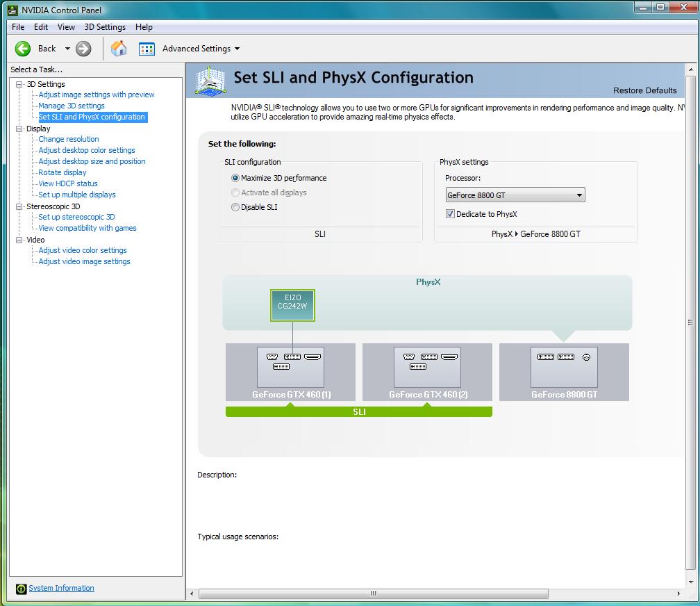Open Adjust desktop size and position
Viewport: 700px width, 606px height.
click(x=92, y=161)
